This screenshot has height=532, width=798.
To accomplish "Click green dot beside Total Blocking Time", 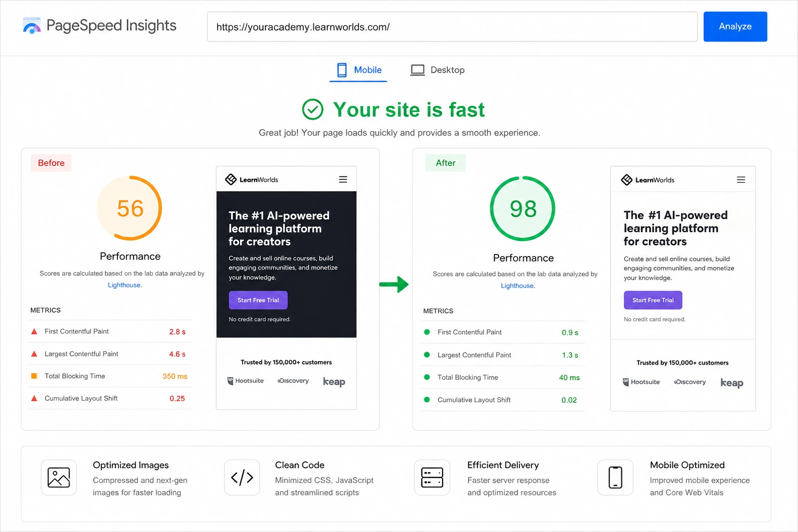I will coord(427,377).
